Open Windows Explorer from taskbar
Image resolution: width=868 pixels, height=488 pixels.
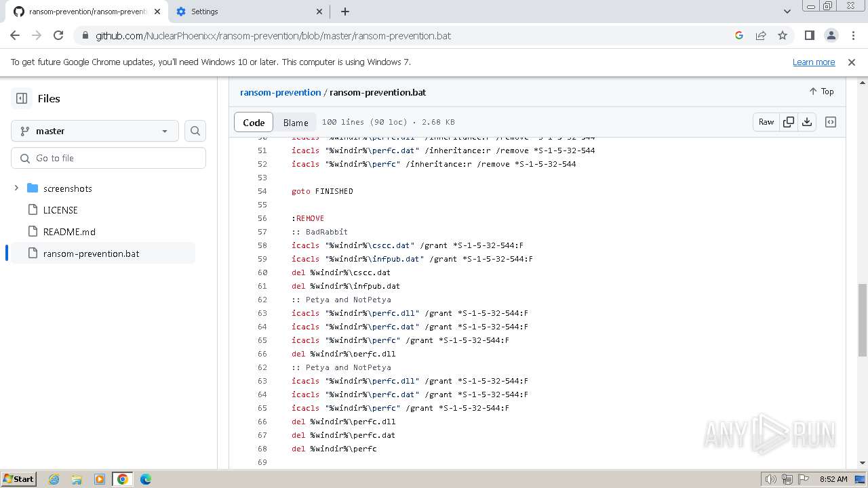pyautogui.click(x=77, y=479)
